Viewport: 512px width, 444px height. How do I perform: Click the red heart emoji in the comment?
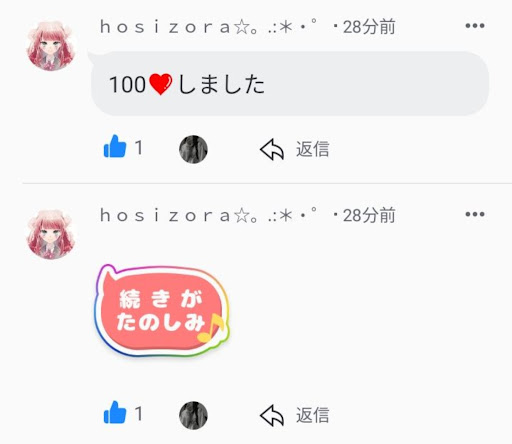click(161, 84)
